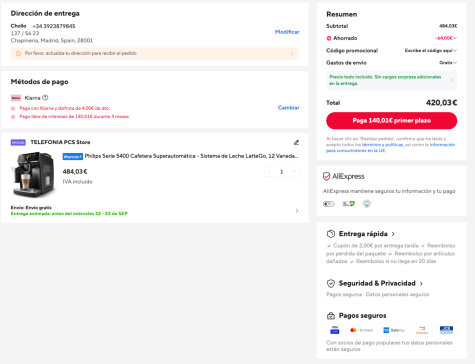The width and height of the screenshot is (475, 364).
Task: Click the product price 484,03 €
Action: (75, 172)
